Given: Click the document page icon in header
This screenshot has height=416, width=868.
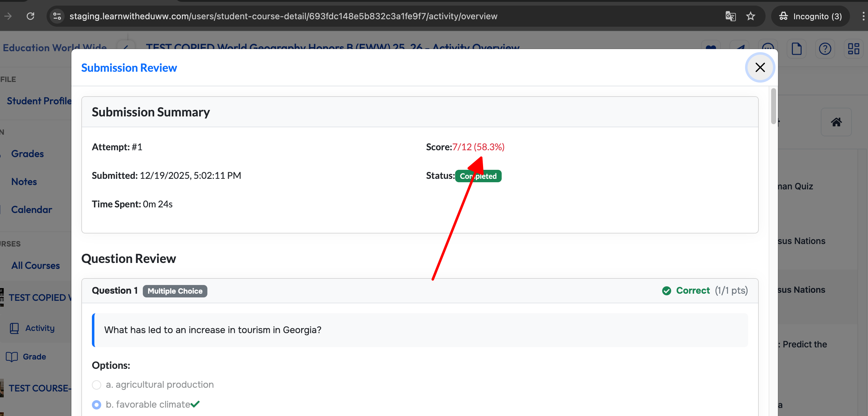Looking at the screenshot, I should click(797, 49).
